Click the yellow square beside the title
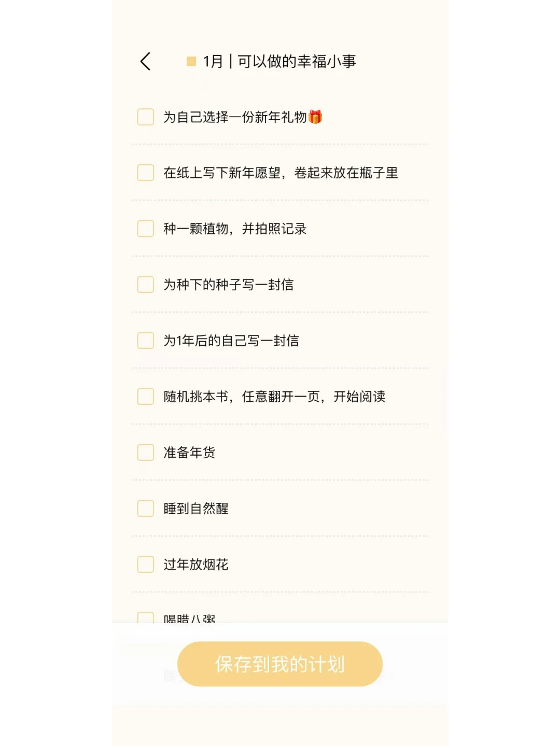 [191, 62]
